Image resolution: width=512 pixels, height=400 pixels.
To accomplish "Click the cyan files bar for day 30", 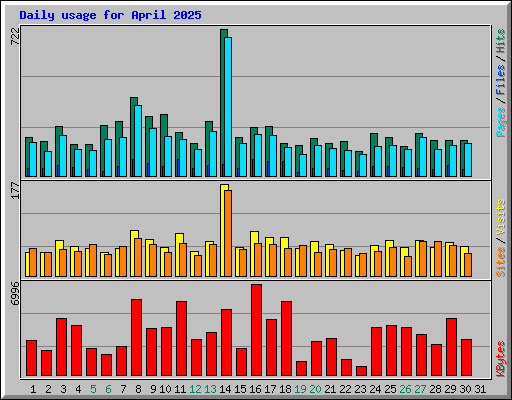I will pos(468,160).
